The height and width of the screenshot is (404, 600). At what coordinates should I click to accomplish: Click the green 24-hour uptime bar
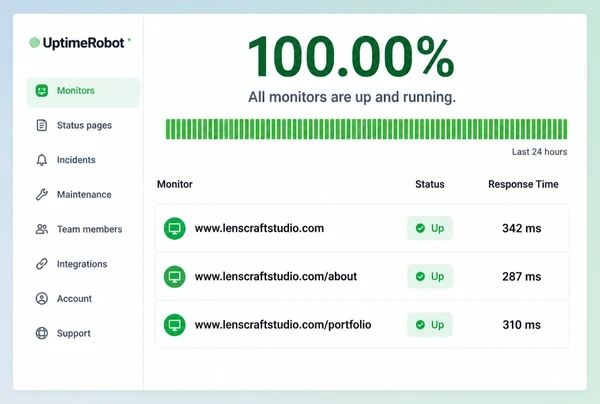pos(366,129)
